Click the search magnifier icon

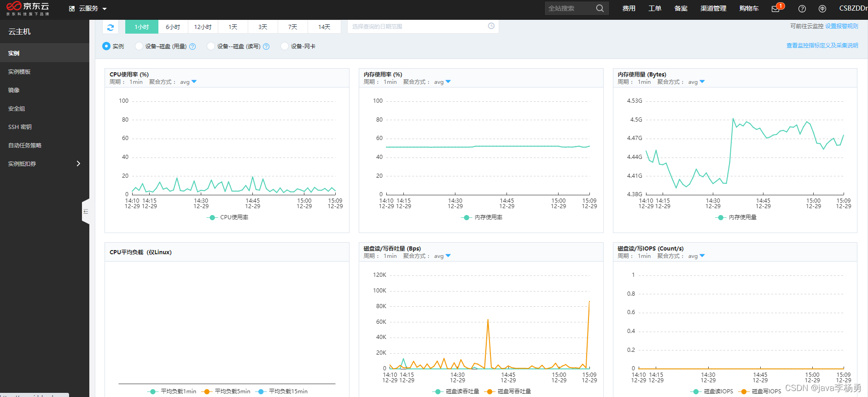pos(600,8)
